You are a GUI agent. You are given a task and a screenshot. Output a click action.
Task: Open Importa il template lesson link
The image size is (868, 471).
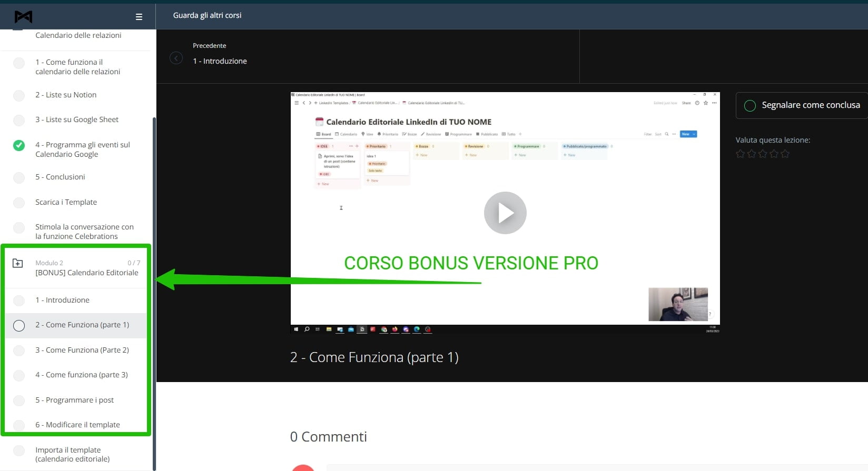(72, 454)
